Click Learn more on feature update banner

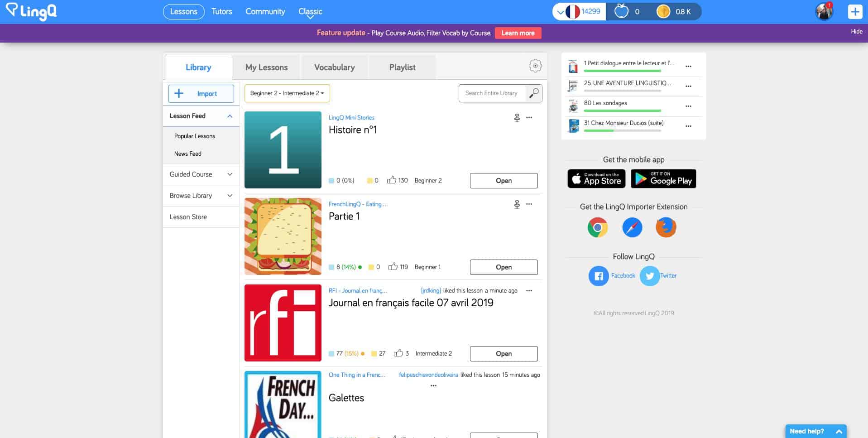pyautogui.click(x=518, y=33)
